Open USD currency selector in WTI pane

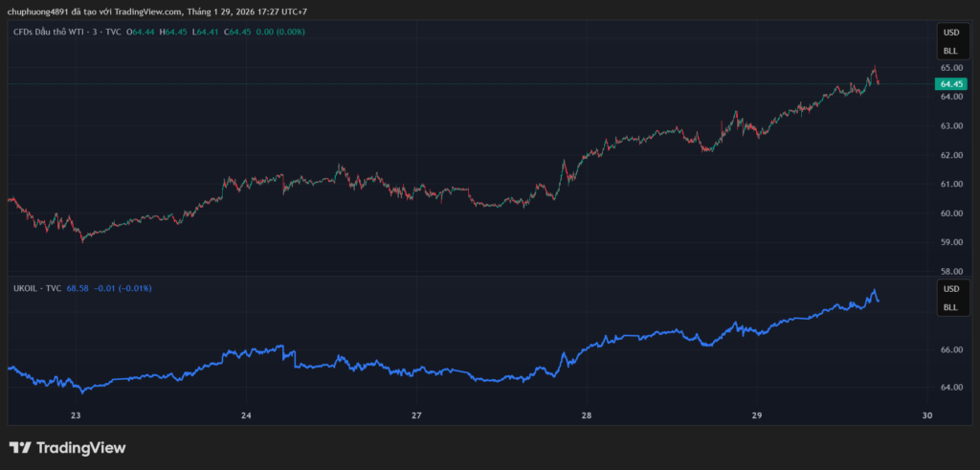click(x=950, y=32)
